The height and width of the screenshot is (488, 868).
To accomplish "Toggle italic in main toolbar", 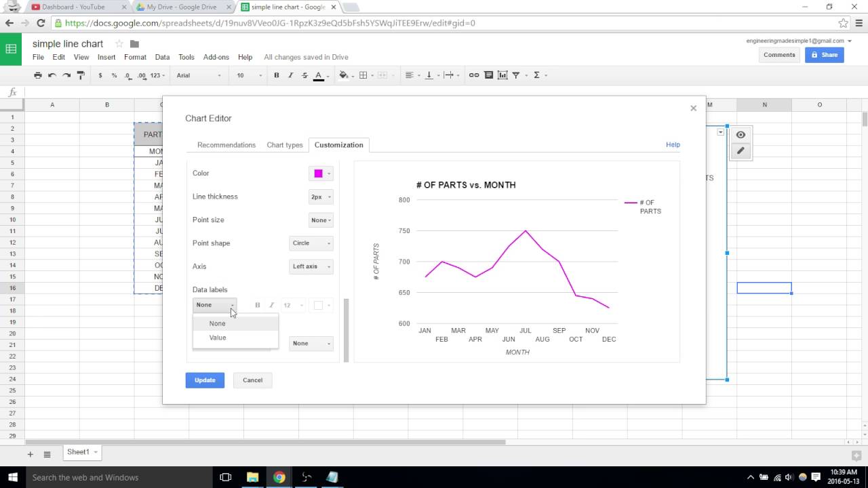I will (290, 75).
